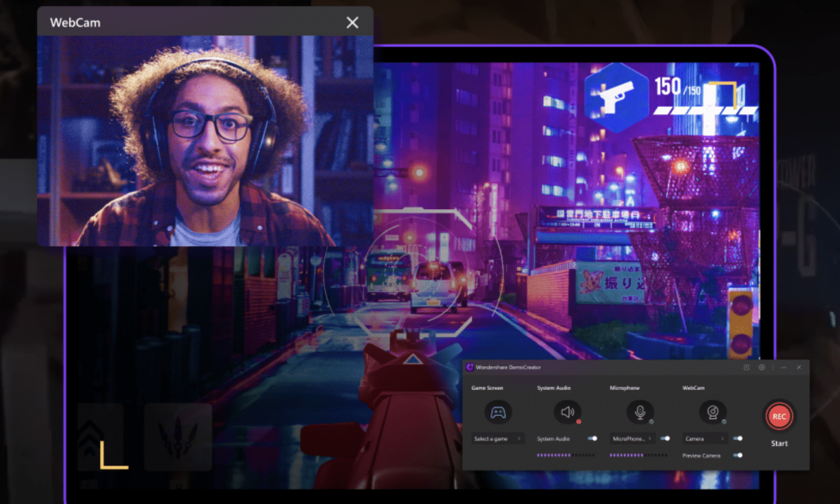Screen dimensions: 840x504
Task: Click the Start label under REC
Action: (780, 444)
